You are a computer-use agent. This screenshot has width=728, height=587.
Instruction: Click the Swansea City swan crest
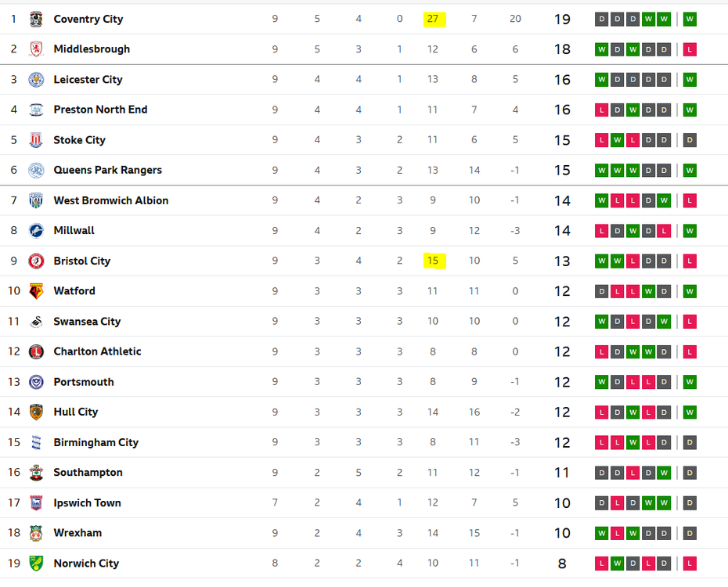pyautogui.click(x=36, y=321)
